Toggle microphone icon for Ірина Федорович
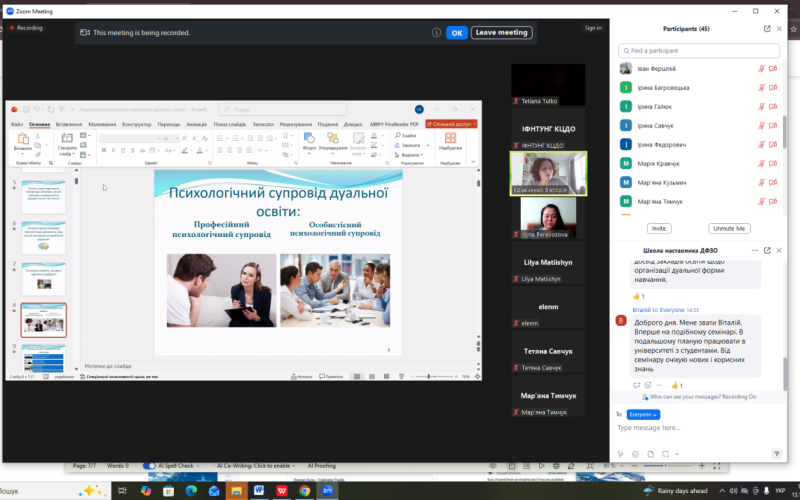Viewport: 800px width, 500px height. [761, 145]
